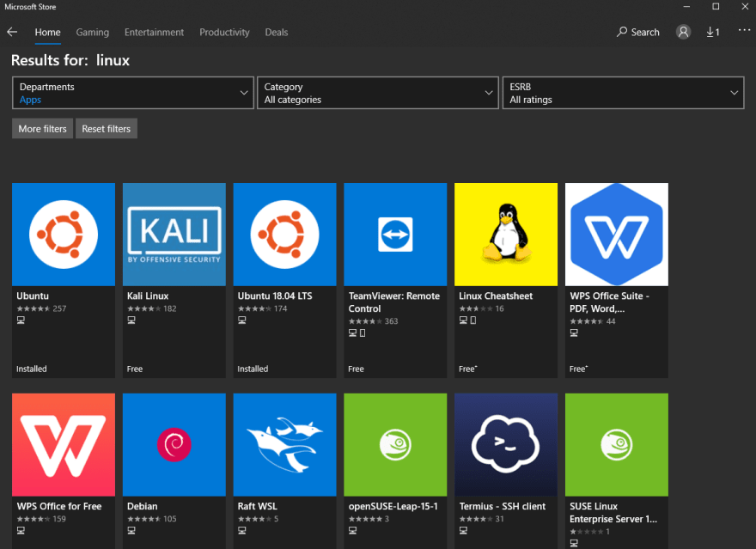Click the Raft WSL title text
756x549 pixels.
point(258,507)
